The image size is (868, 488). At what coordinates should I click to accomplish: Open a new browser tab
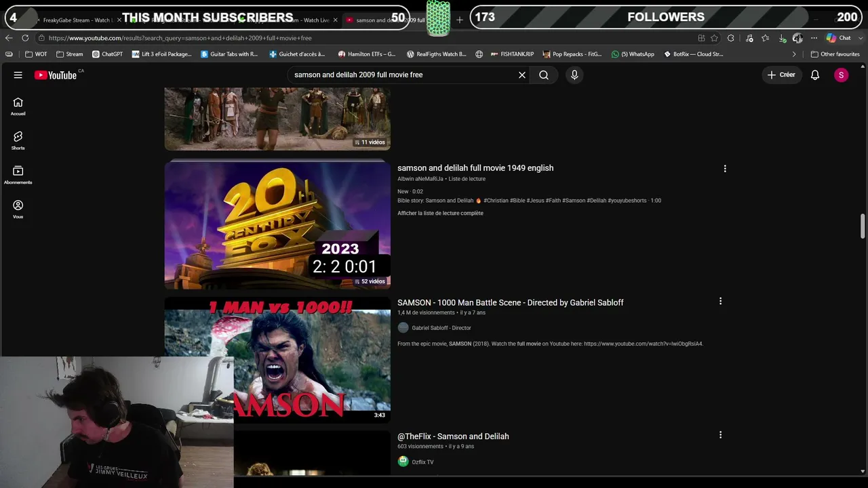pyautogui.click(x=460, y=20)
